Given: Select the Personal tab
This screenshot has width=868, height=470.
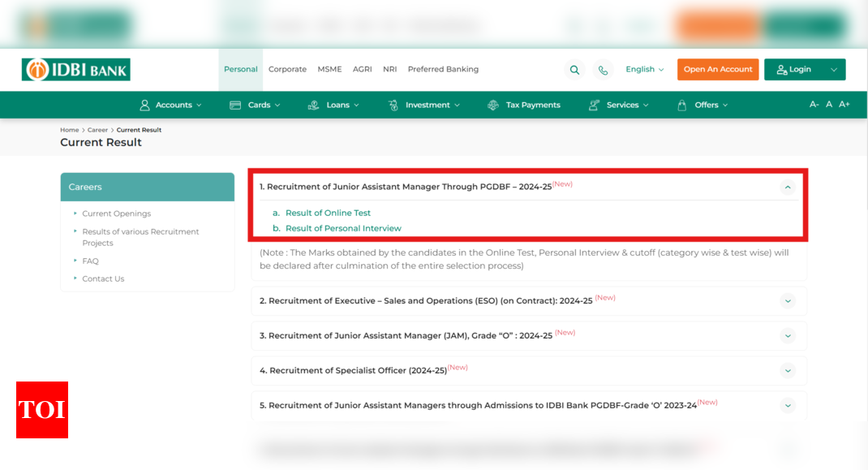Looking at the screenshot, I should click(x=241, y=69).
